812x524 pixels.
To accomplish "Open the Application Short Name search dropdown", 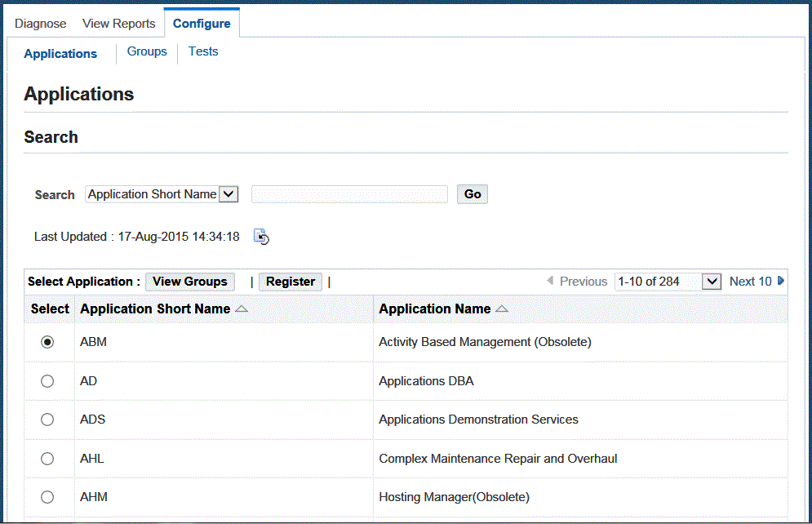I will (229, 194).
